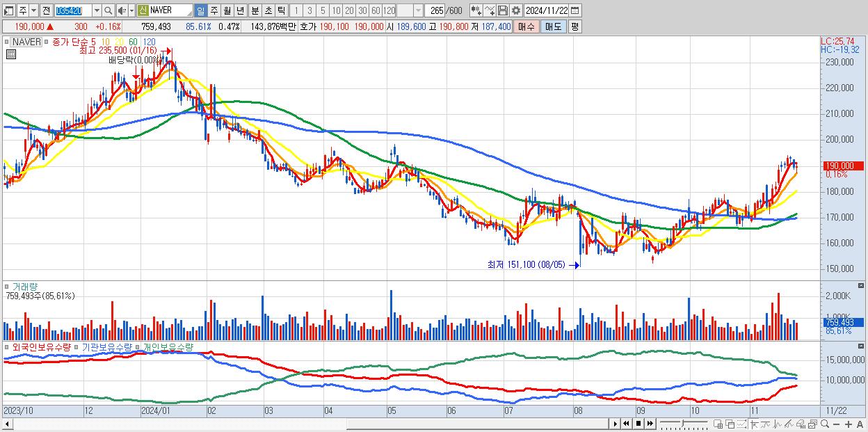
Task: Click the speaker sound icon
Action: [x=122, y=10]
